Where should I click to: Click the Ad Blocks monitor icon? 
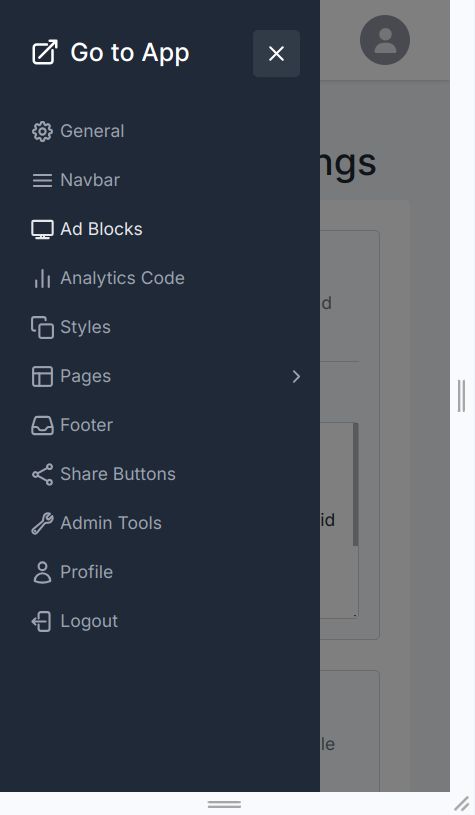(x=42, y=229)
